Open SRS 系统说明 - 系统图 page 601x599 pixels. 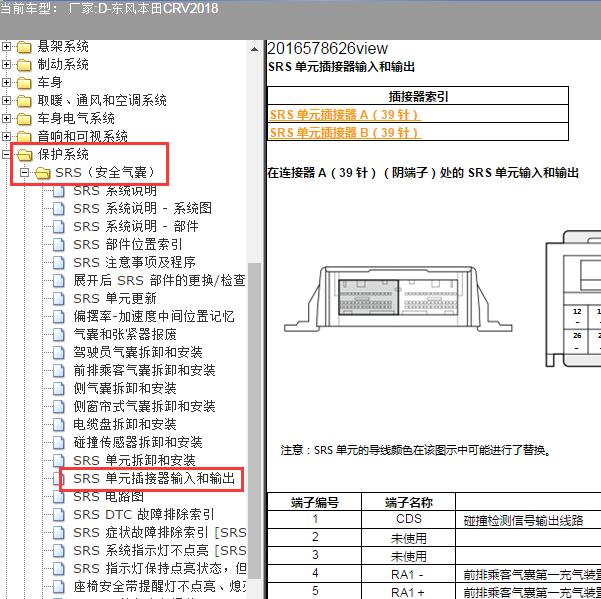(143, 208)
